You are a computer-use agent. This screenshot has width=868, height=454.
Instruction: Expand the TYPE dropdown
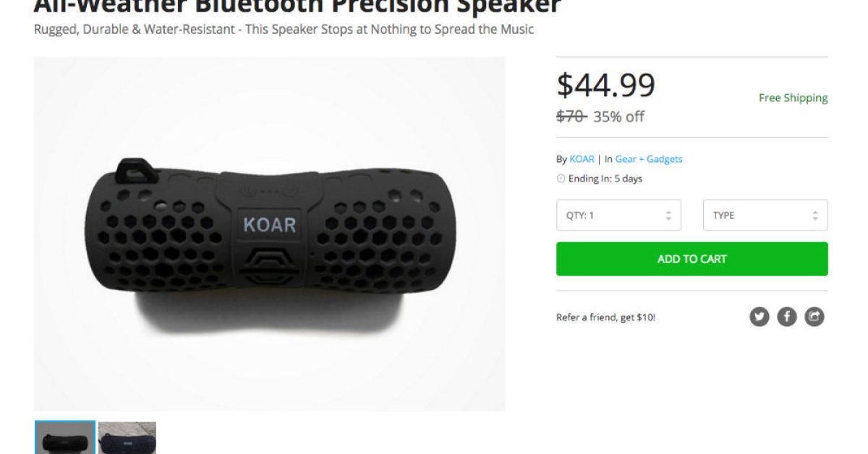(765, 215)
